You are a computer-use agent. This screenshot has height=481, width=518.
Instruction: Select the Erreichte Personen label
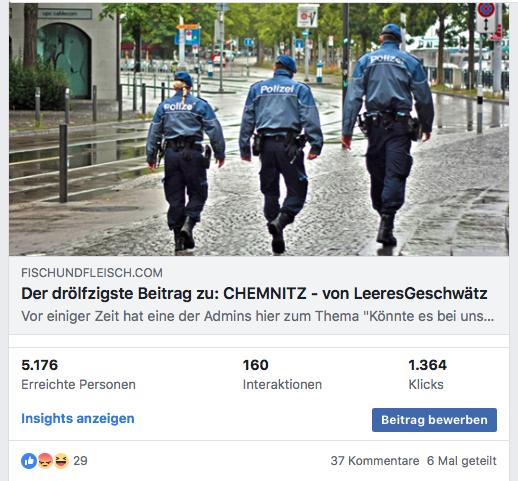[78, 385]
